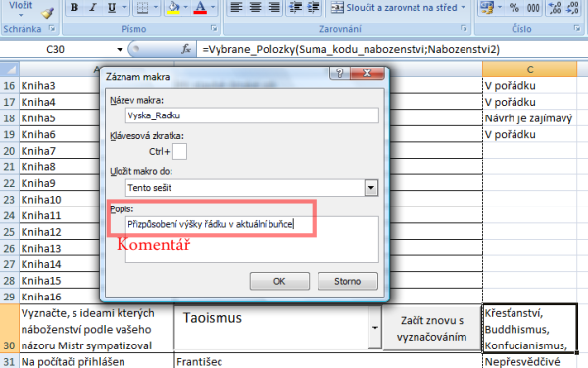
Task: Select row 30 header
Action: [x=9, y=328]
